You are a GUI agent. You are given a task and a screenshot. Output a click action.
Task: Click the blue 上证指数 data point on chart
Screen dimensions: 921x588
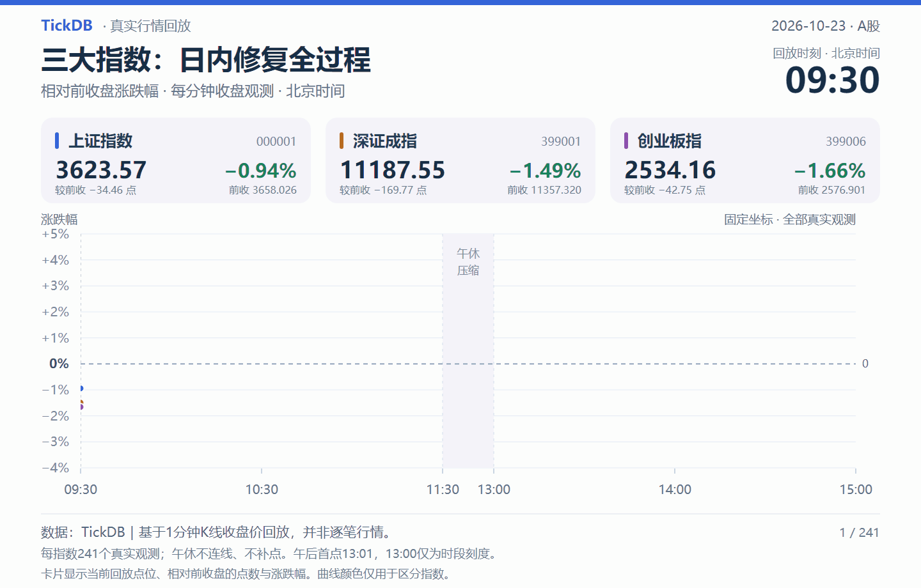coord(81,389)
